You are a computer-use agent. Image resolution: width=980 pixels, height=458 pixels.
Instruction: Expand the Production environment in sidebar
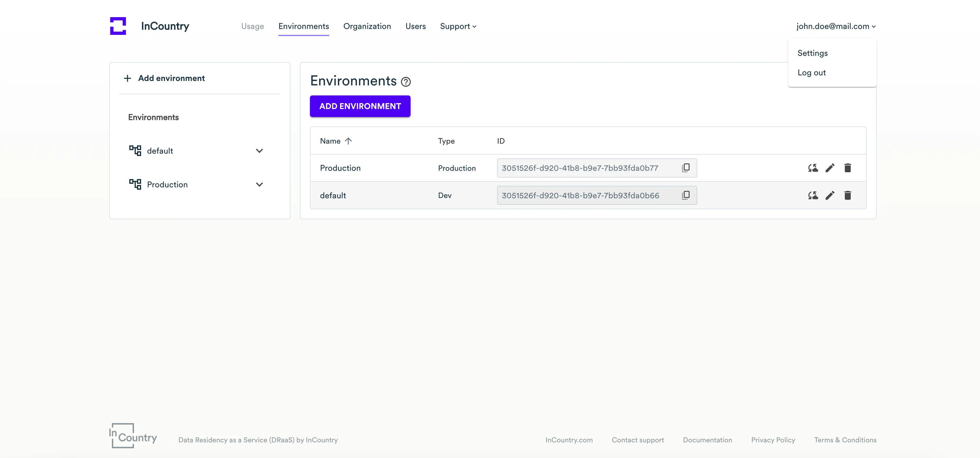pyautogui.click(x=259, y=185)
